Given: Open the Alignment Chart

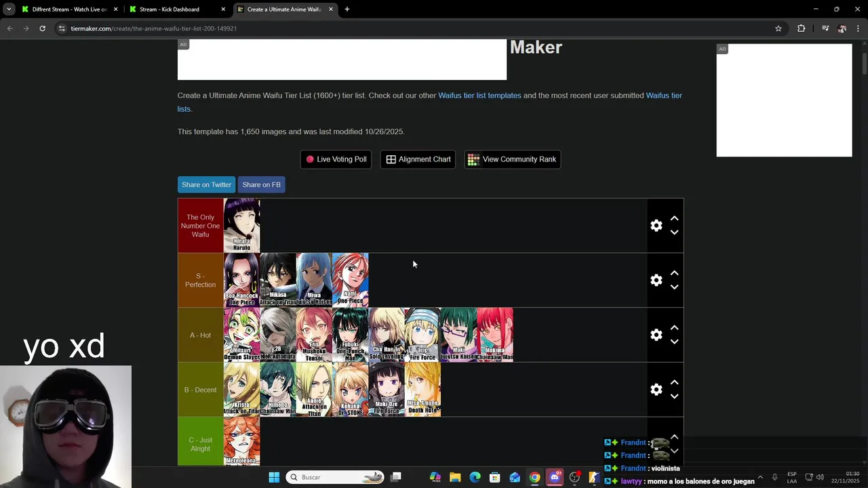Looking at the screenshot, I should point(418,159).
